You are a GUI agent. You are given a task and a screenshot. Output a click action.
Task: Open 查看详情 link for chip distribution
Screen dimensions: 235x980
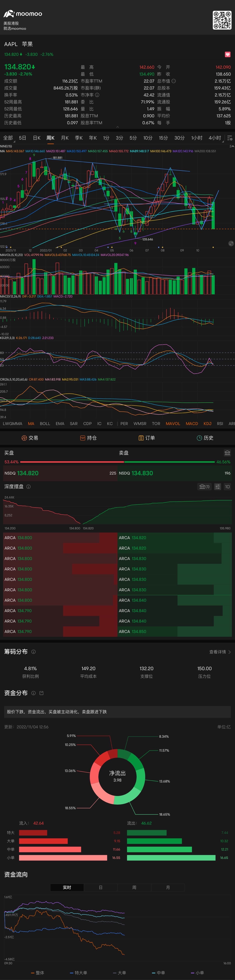click(x=220, y=652)
